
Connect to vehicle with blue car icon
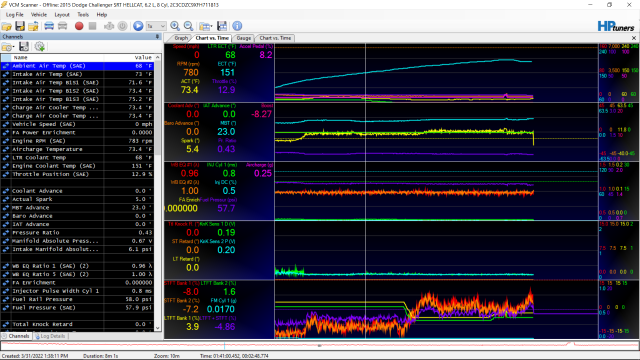tap(49, 26)
